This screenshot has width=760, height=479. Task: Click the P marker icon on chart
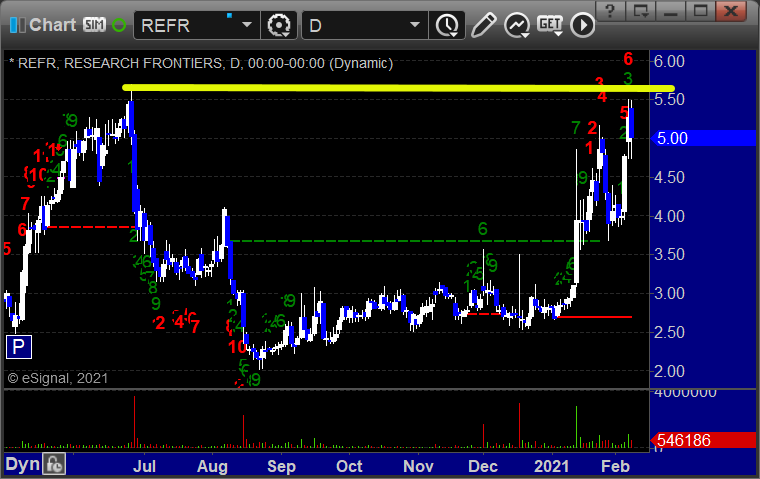coord(19,347)
